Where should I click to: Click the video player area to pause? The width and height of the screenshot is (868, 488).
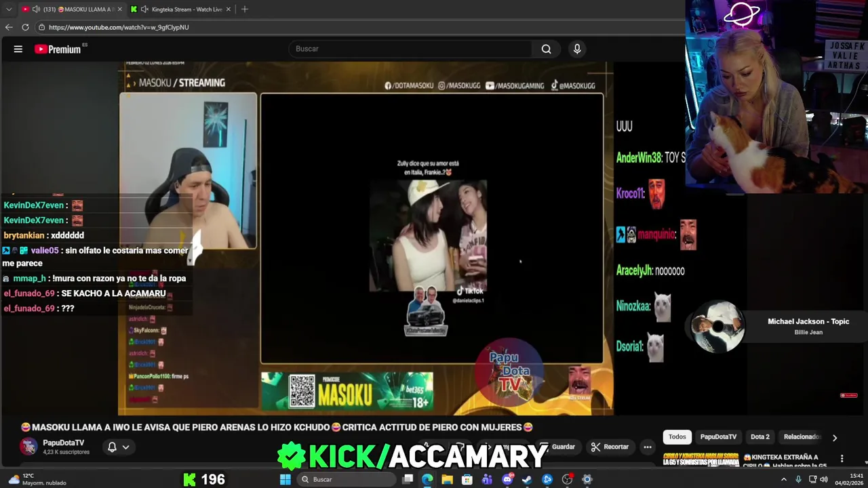[x=366, y=237]
